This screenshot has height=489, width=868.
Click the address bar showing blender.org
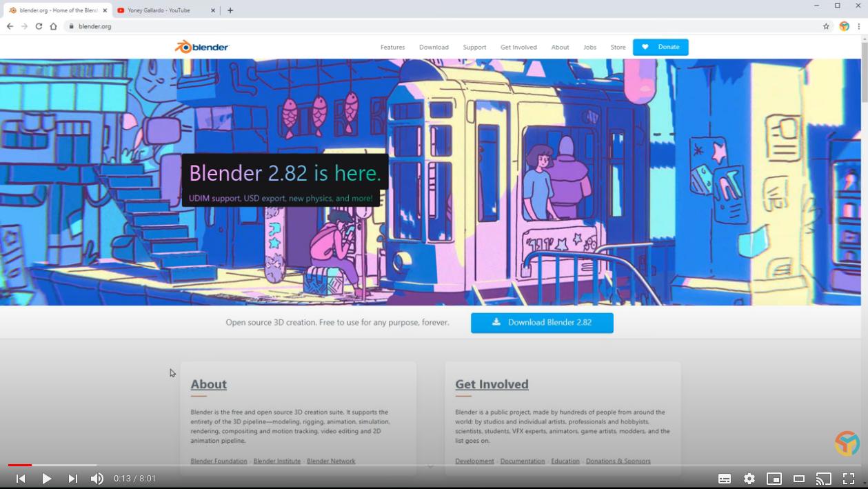pyautogui.click(x=441, y=26)
